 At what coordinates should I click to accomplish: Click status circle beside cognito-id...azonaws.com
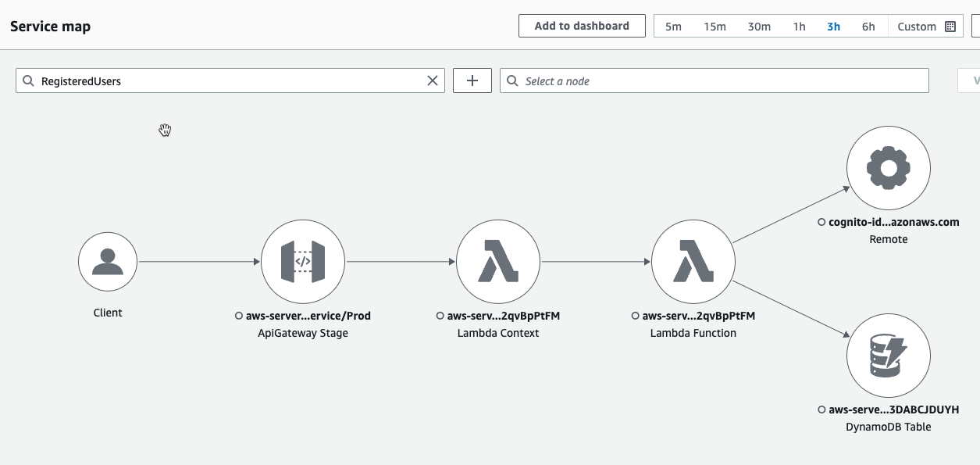[x=821, y=222]
